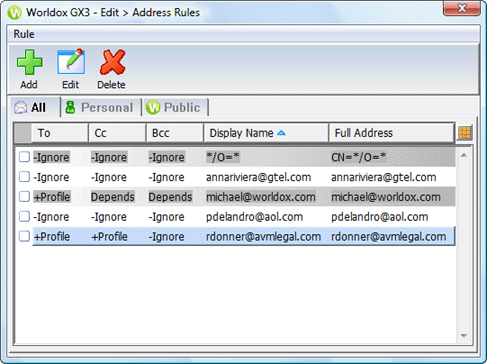The width and height of the screenshot is (487, 364).
Task: Click the Worldox logo in title bar
Action: pyautogui.click(x=15, y=13)
